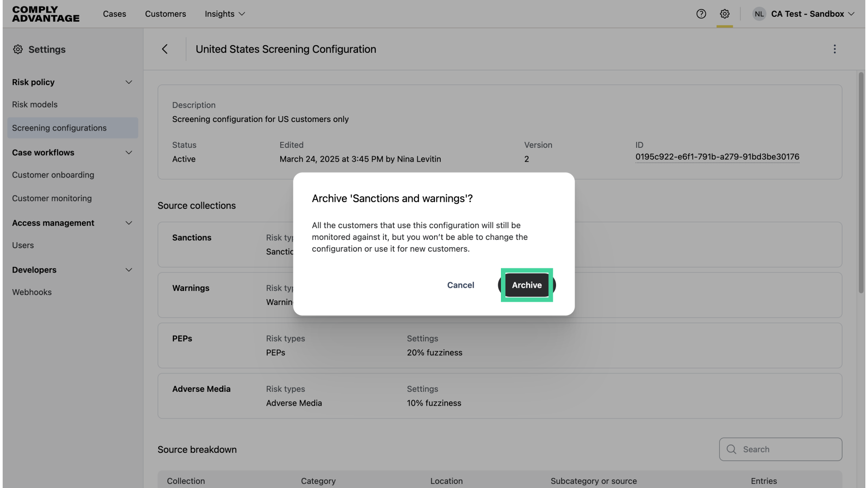This screenshot has height=488, width=868.
Task: Collapse the Access management section
Action: pyautogui.click(x=129, y=223)
